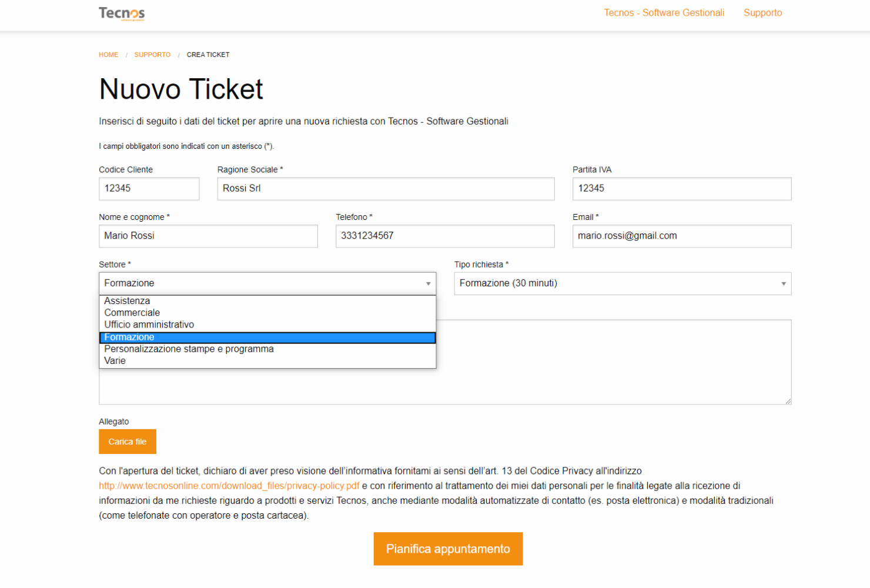Screen dimensions: 870x588
Task: Click the Tecnos logo
Action: pos(122,13)
